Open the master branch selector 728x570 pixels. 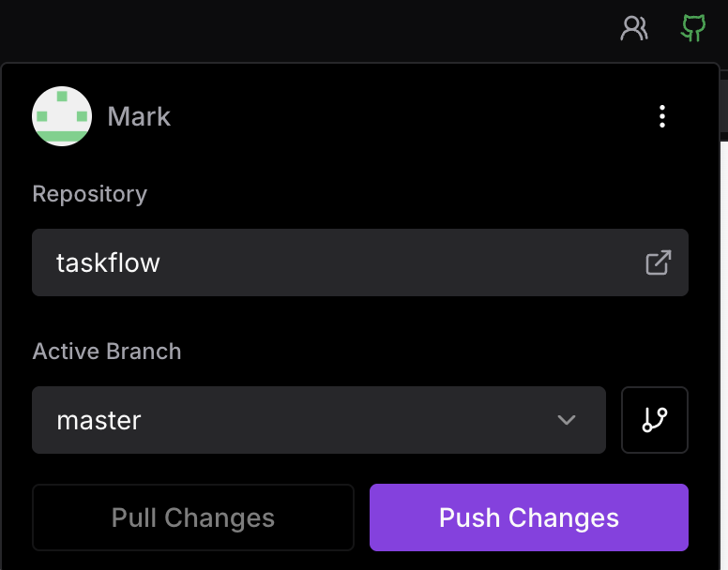[319, 420]
